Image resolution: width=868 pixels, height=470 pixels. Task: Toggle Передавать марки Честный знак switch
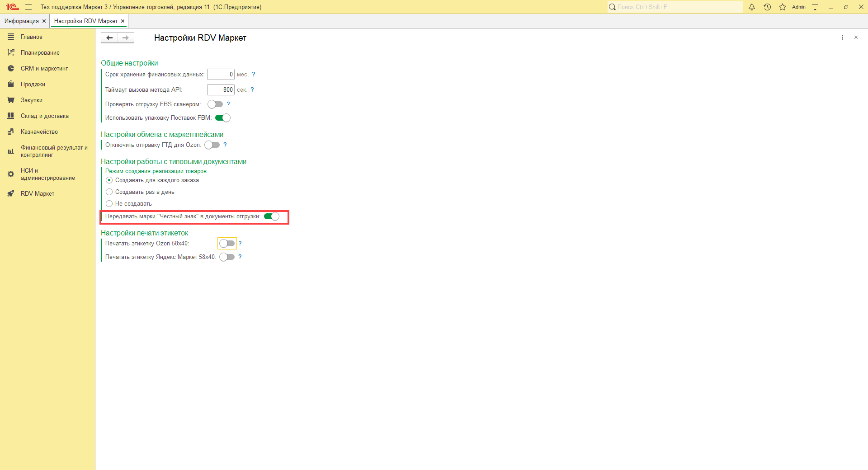272,216
